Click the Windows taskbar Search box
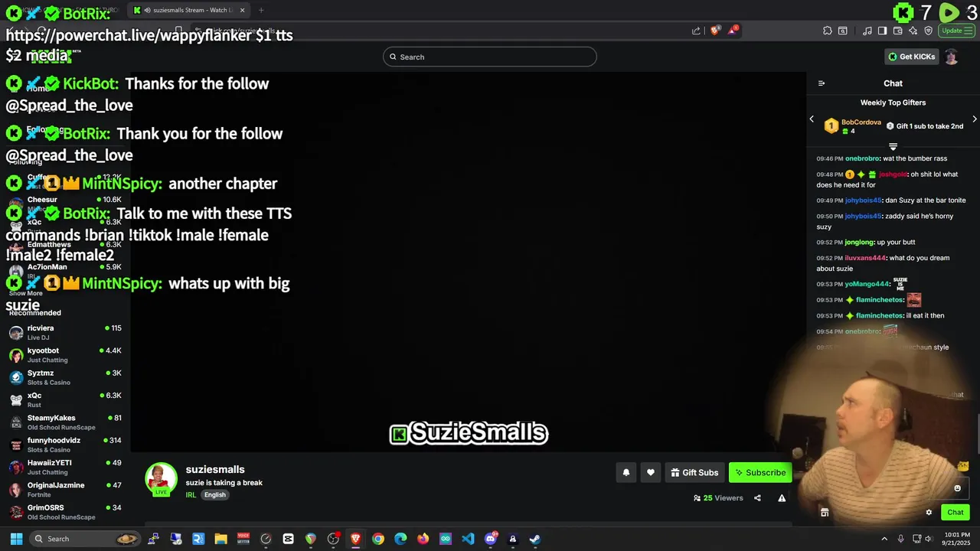The width and height of the screenshot is (980, 551). tap(86, 539)
